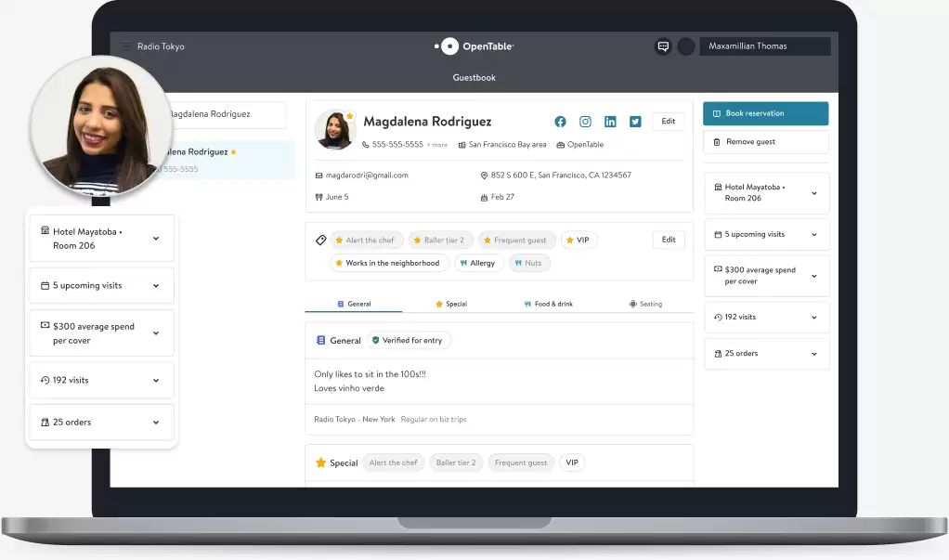Viewport: 949px width, 560px height.
Task: Expand the 192 visits section in right sidebar
Action: point(766,317)
